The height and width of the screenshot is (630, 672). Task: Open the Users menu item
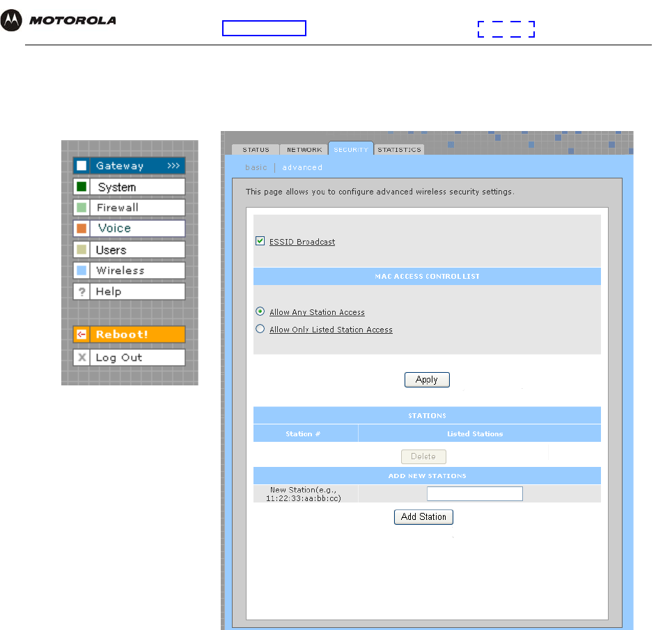point(129,249)
